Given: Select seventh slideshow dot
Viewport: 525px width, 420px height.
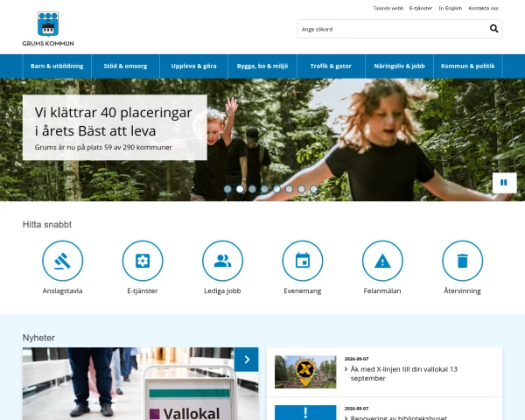Looking at the screenshot, I should point(301,189).
